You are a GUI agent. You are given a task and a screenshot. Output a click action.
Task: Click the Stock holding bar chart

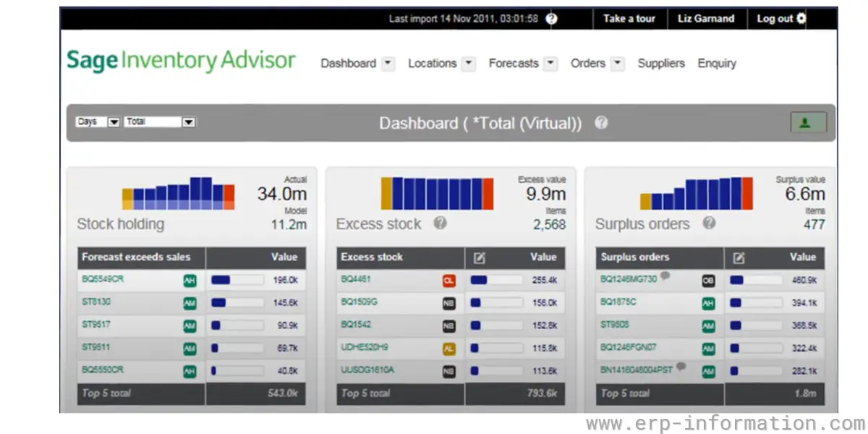click(178, 194)
